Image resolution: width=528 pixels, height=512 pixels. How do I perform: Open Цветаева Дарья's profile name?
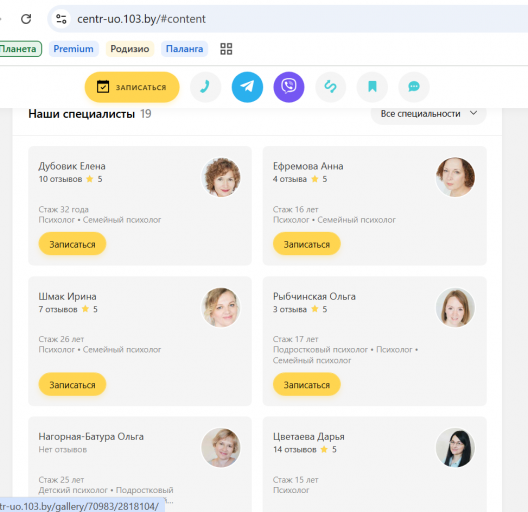[x=309, y=437]
